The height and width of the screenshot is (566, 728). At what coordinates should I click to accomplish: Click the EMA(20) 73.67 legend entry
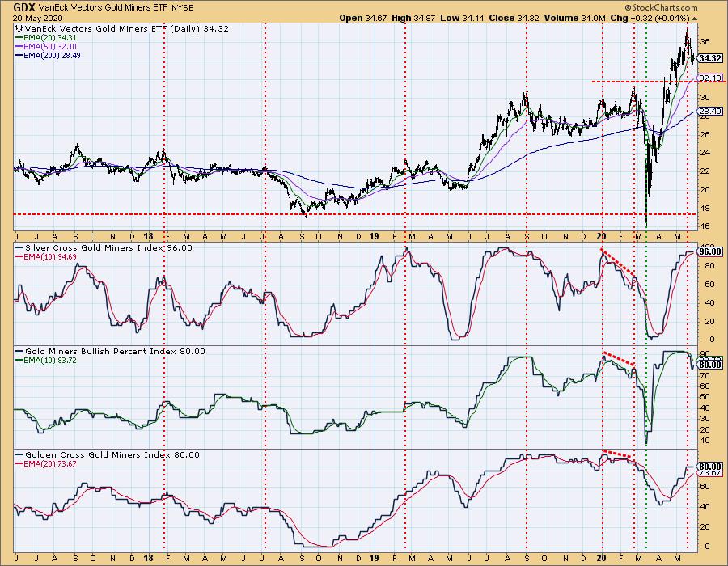point(46,463)
